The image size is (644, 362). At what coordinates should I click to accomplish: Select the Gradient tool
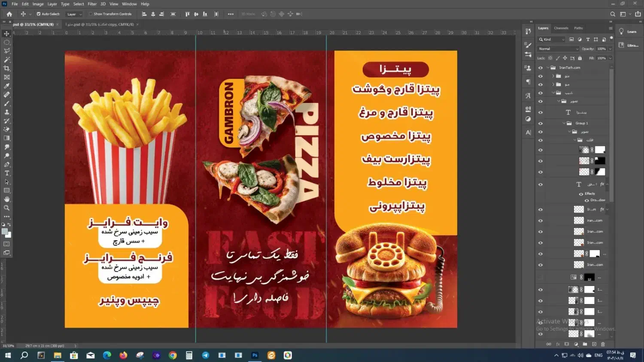tap(7, 138)
